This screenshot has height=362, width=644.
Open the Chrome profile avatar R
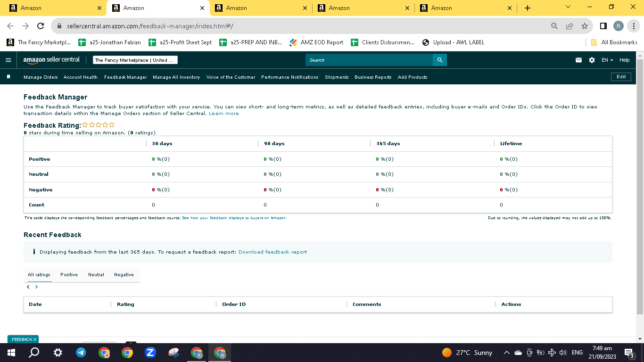tap(619, 26)
